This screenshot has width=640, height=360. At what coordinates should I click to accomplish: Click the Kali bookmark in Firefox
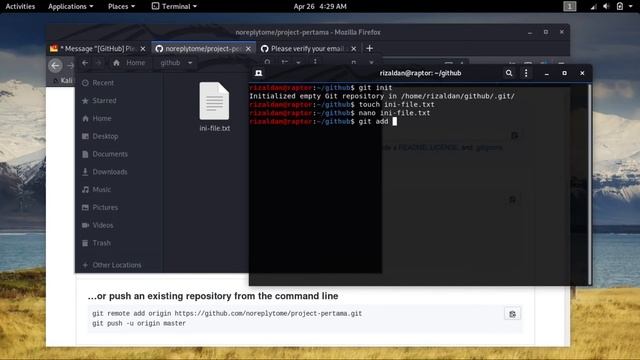point(63,80)
